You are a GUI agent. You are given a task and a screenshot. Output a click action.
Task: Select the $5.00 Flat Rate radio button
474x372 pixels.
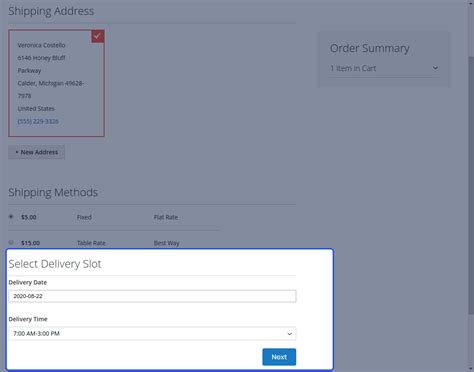tap(11, 217)
